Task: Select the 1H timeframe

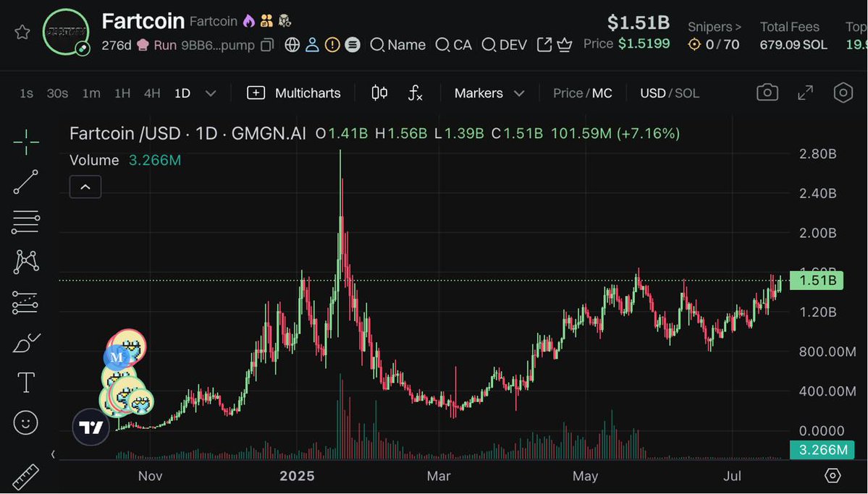Action: pos(122,93)
